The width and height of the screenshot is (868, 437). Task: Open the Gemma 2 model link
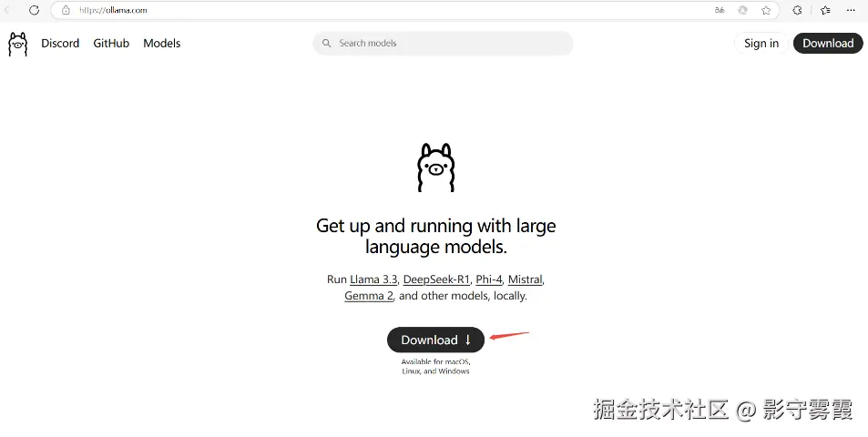(369, 296)
